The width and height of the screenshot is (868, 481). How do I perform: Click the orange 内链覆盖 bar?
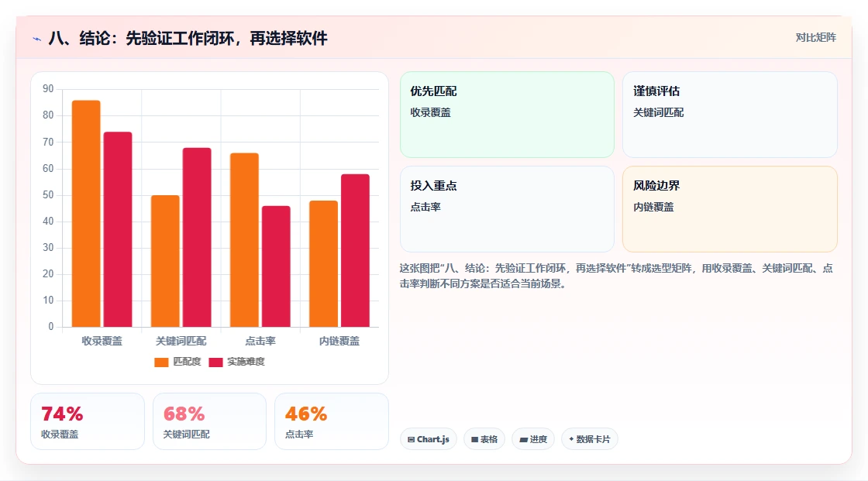[x=323, y=263]
